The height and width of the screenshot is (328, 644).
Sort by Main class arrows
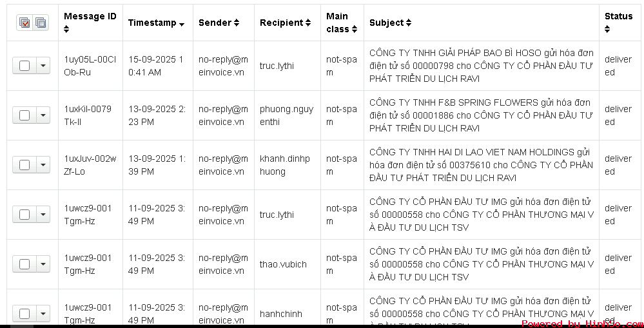[355, 30]
